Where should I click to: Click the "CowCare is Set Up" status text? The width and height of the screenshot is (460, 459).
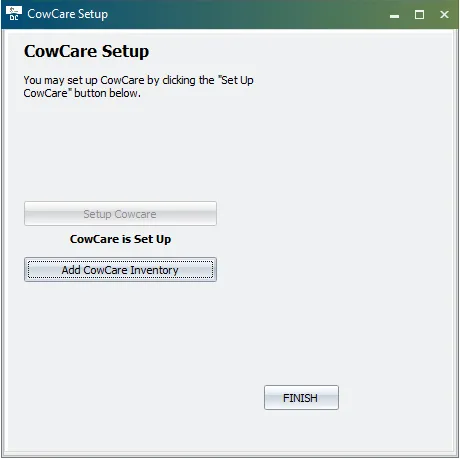point(120,239)
